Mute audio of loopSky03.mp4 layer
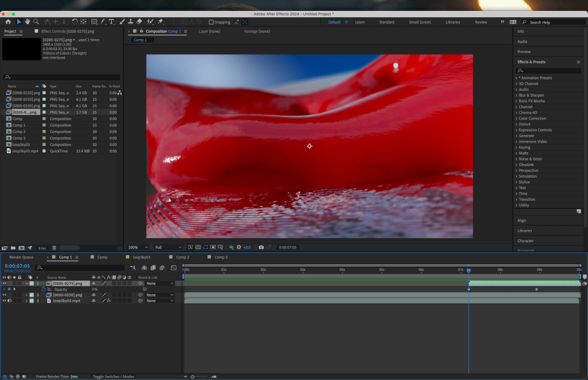 tap(9, 301)
